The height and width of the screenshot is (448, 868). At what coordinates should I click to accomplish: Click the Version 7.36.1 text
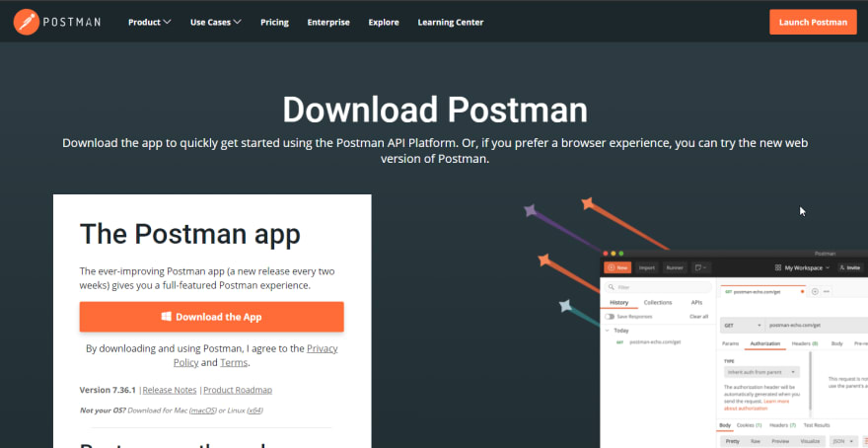[x=108, y=390]
